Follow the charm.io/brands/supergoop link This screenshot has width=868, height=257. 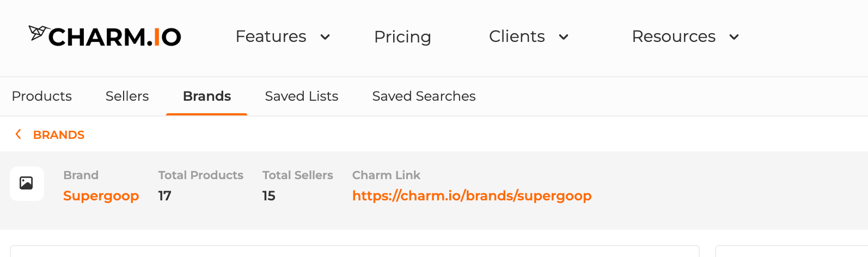click(472, 196)
